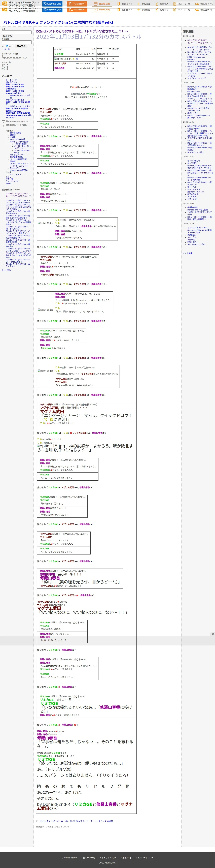Open the 会議室 board link
This screenshot has height=868, width=215.
point(12,137)
